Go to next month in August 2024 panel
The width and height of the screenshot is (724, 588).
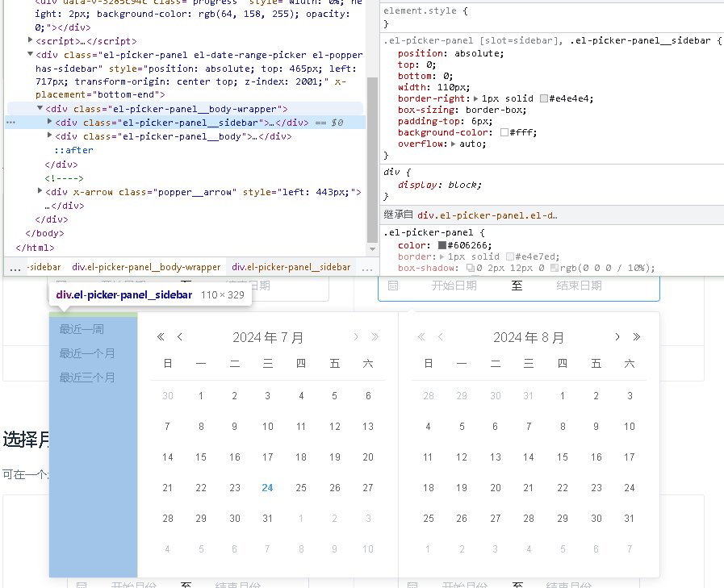[617, 337]
